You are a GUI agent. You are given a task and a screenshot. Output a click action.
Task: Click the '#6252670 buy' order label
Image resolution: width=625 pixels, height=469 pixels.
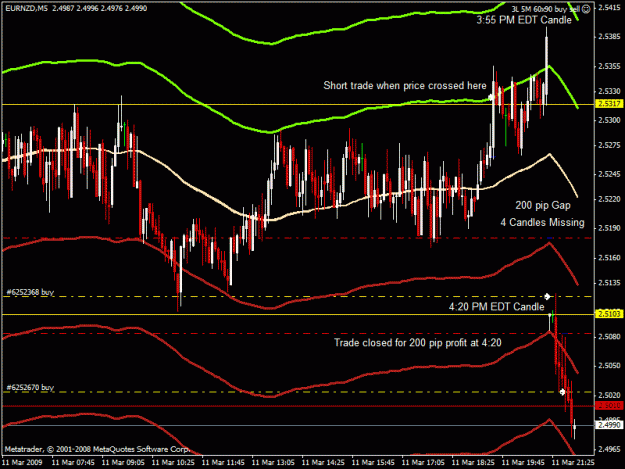pyautogui.click(x=30, y=387)
